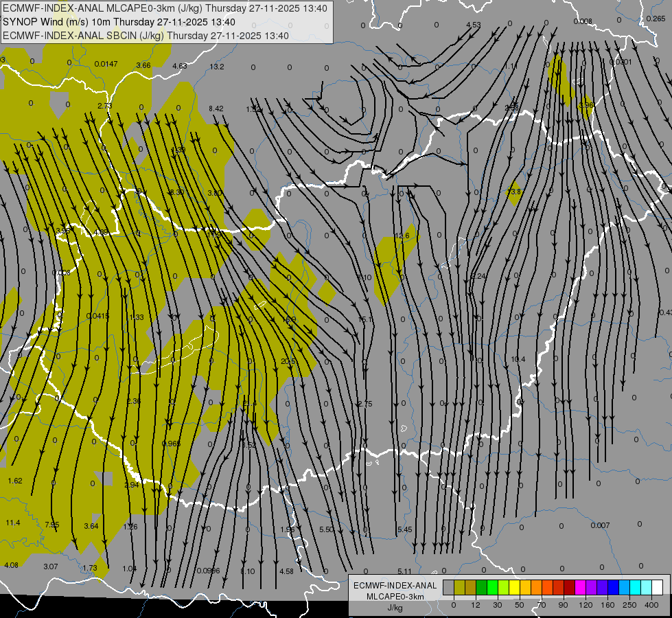
Task: Click the bright green legend swatch
Action: pyautogui.click(x=492, y=588)
